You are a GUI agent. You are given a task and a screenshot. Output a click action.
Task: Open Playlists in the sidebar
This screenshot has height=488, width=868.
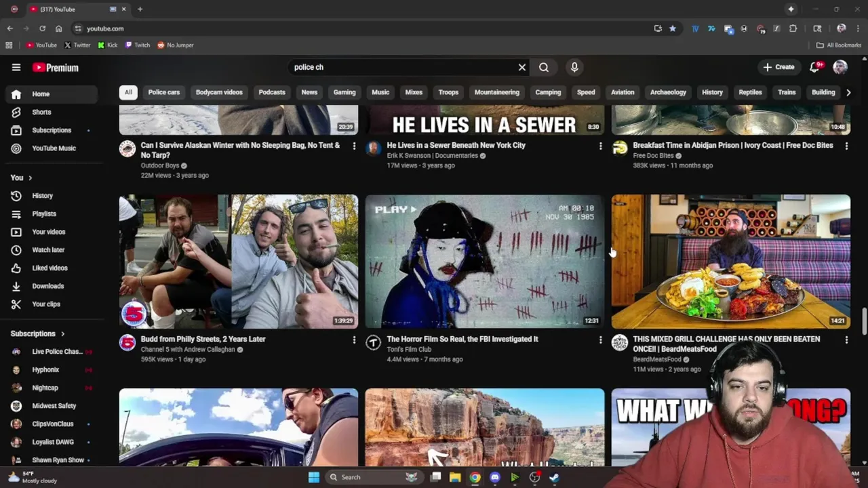click(52, 213)
